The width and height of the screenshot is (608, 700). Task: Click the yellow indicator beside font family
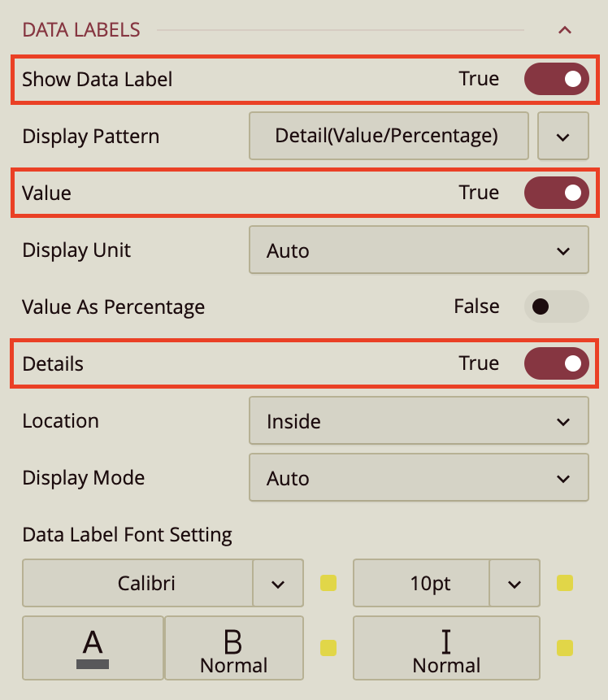[328, 583]
